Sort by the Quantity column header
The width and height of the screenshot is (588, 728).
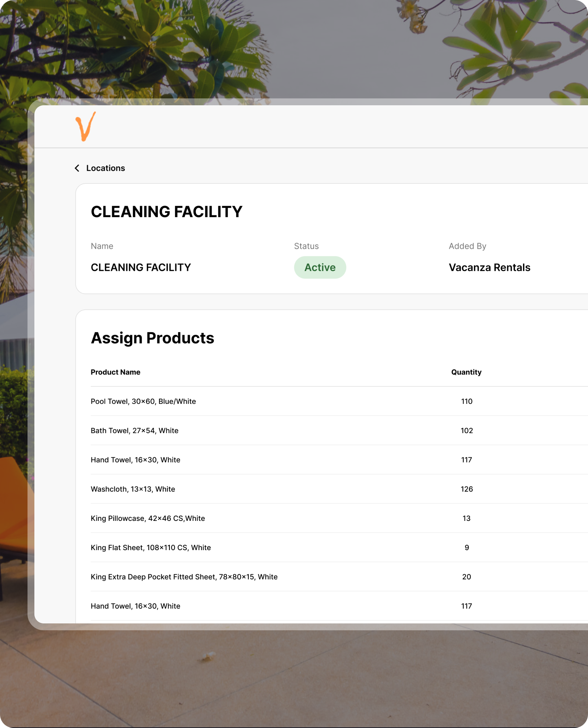point(466,372)
